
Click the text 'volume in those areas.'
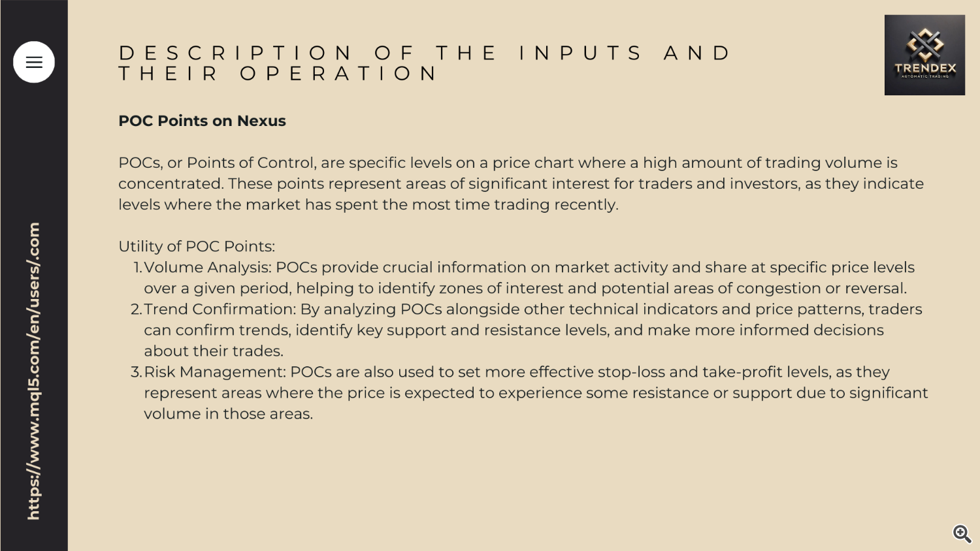tap(229, 413)
